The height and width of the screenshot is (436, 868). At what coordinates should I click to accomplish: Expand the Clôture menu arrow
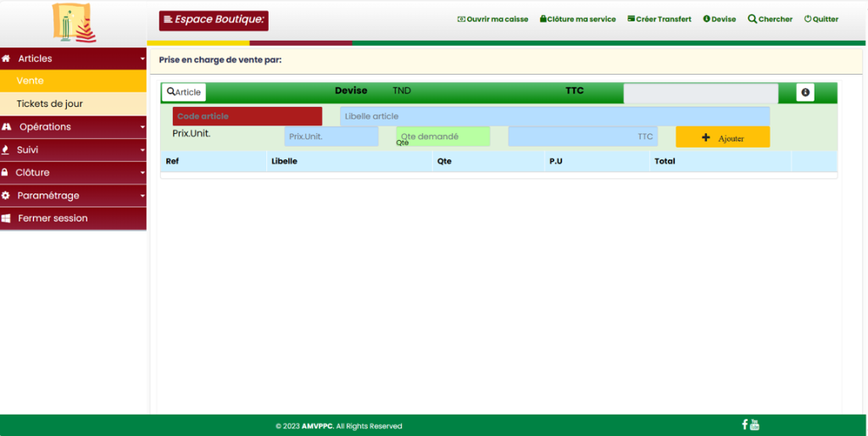(x=142, y=173)
